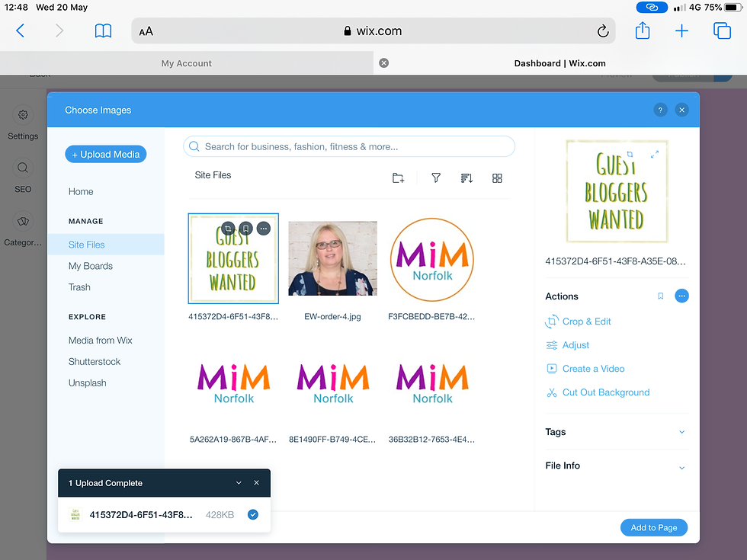Open Safari bookmarks book icon

pos(103,31)
